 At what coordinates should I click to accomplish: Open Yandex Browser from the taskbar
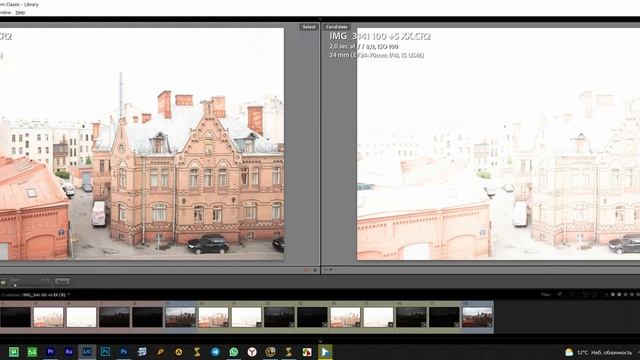point(252,352)
